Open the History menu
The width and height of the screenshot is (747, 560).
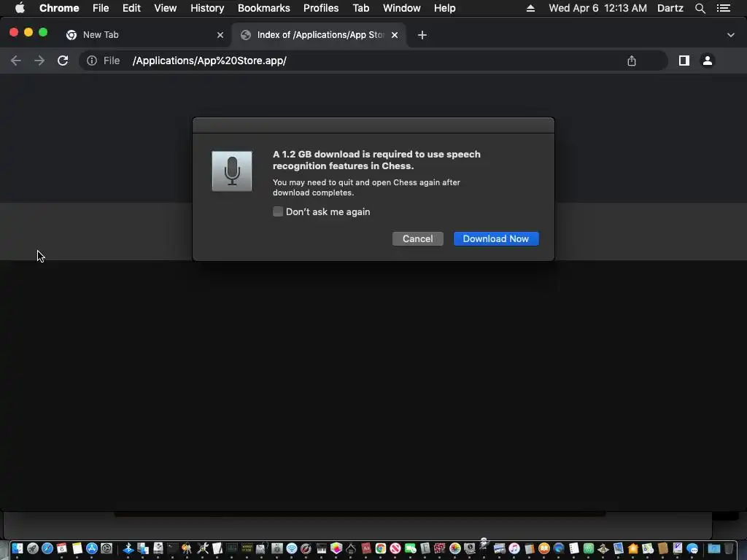pyautogui.click(x=206, y=8)
